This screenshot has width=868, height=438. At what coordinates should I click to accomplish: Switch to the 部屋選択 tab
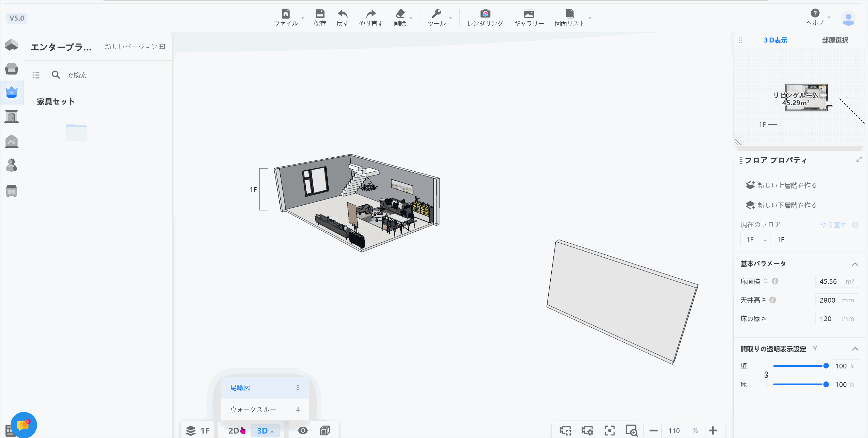point(835,40)
